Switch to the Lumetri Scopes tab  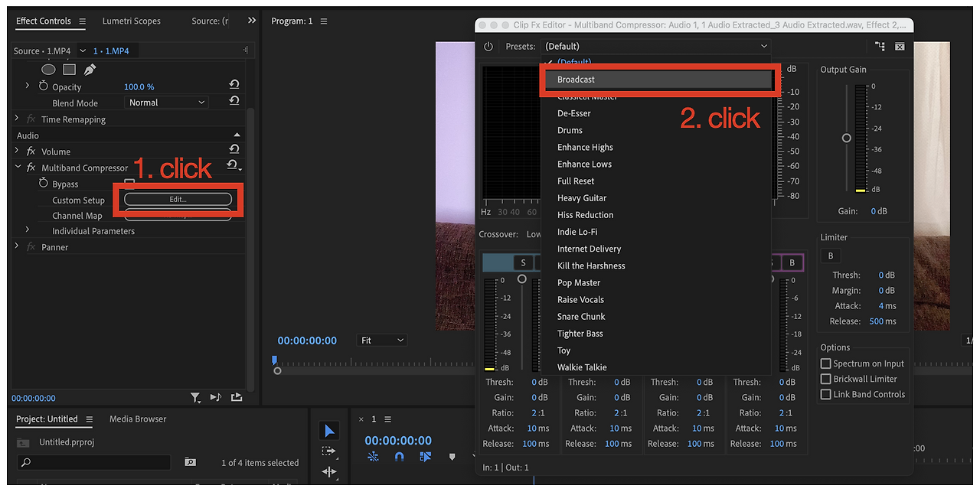pos(132,21)
